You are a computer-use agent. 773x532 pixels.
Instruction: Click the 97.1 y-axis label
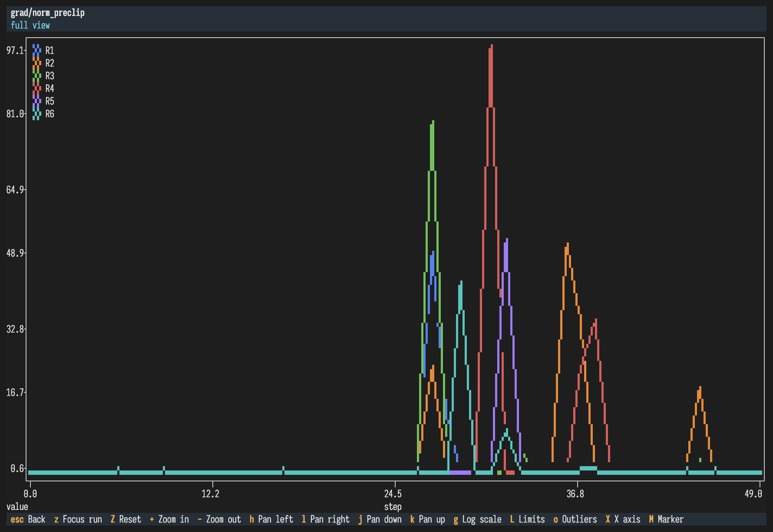click(15, 50)
